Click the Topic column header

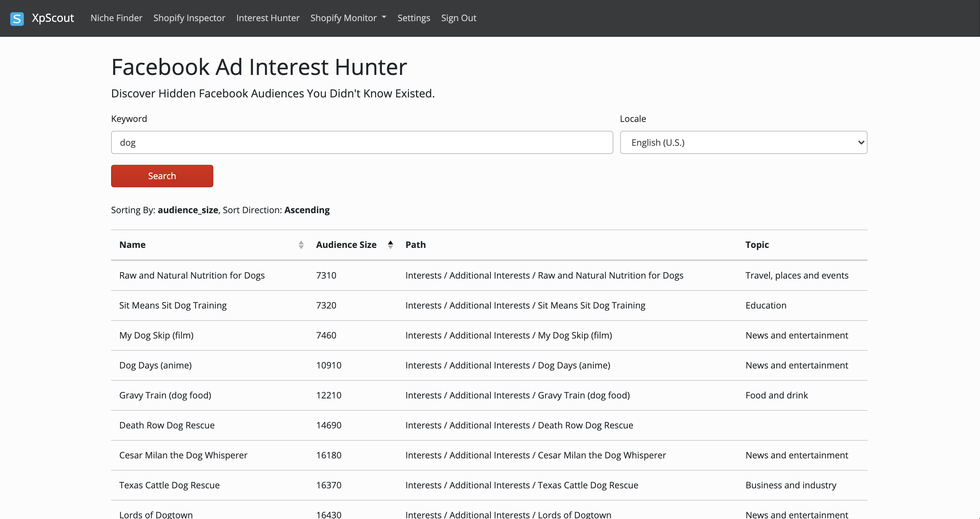coord(757,245)
